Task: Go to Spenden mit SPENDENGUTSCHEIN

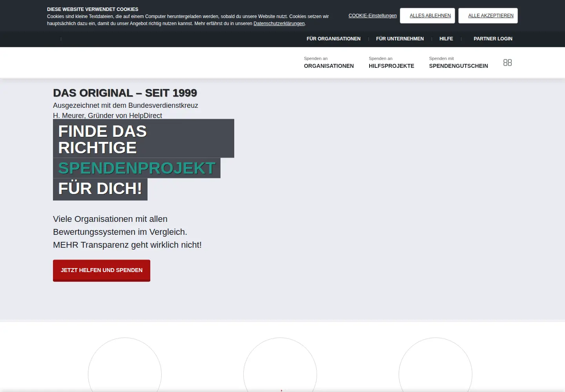Action: tap(458, 63)
